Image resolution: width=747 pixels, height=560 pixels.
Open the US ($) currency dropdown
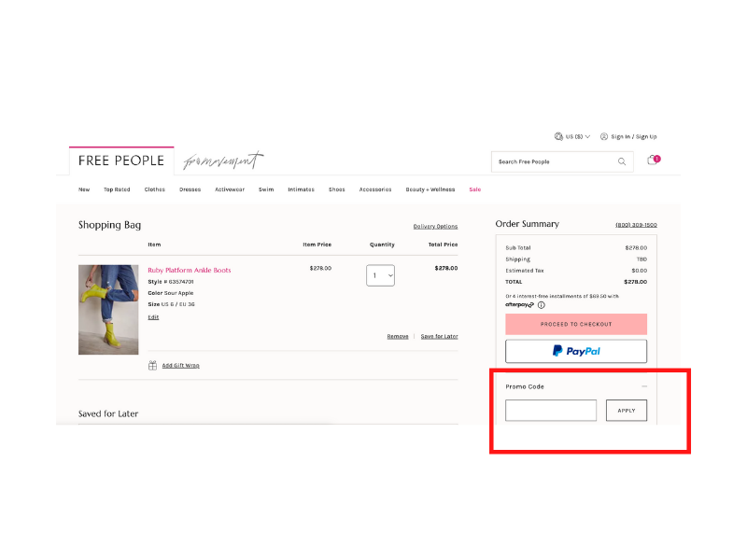(577, 136)
